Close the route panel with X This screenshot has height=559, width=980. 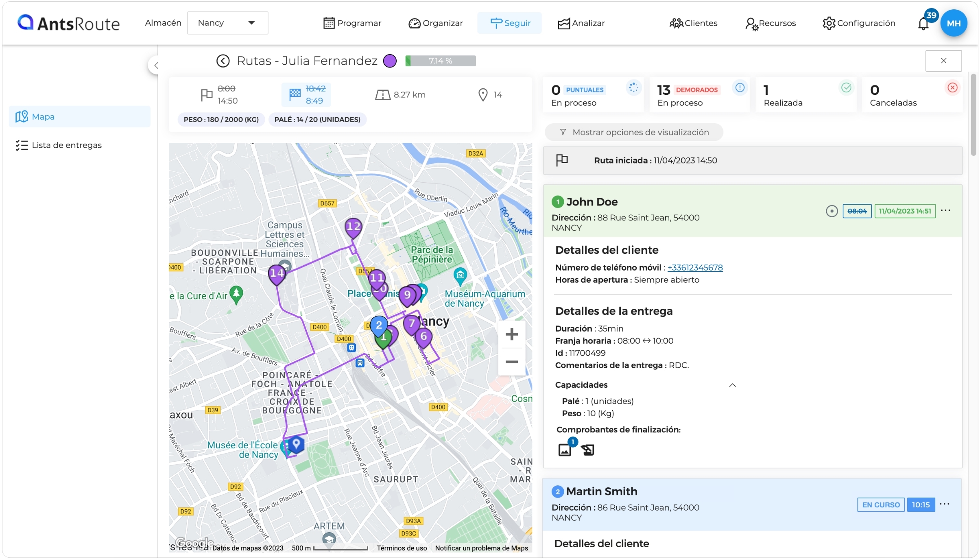[x=943, y=61]
